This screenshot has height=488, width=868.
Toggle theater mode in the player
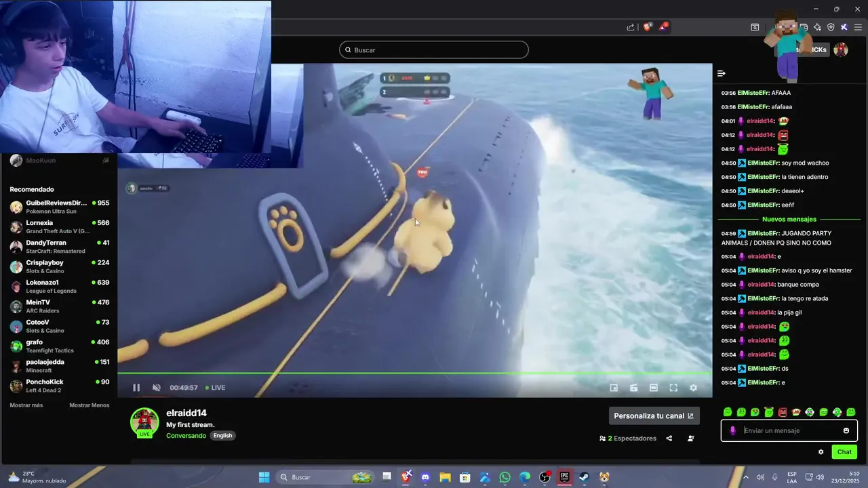(x=654, y=388)
